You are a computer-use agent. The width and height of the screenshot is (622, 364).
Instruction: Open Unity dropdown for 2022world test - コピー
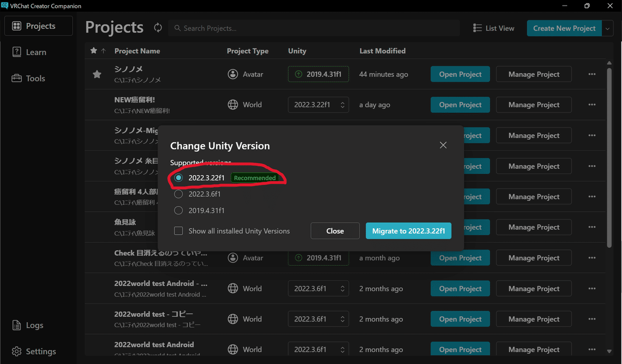tap(318, 319)
